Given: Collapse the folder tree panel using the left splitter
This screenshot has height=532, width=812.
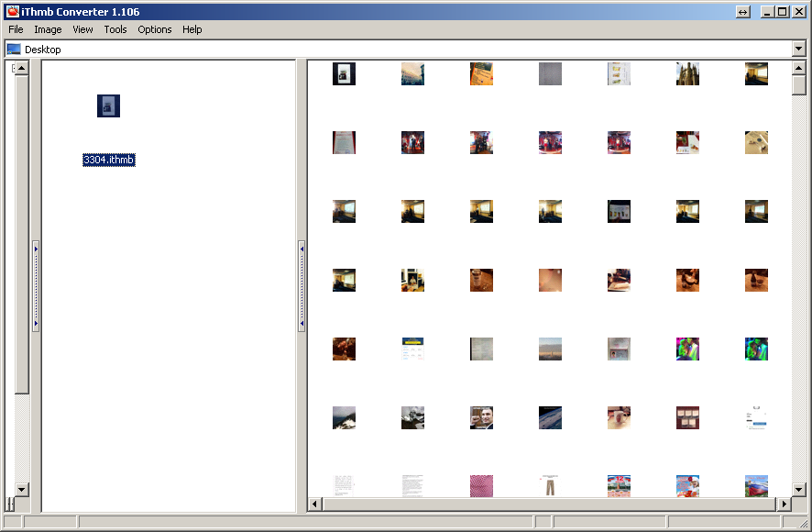Looking at the screenshot, I should tap(36, 286).
